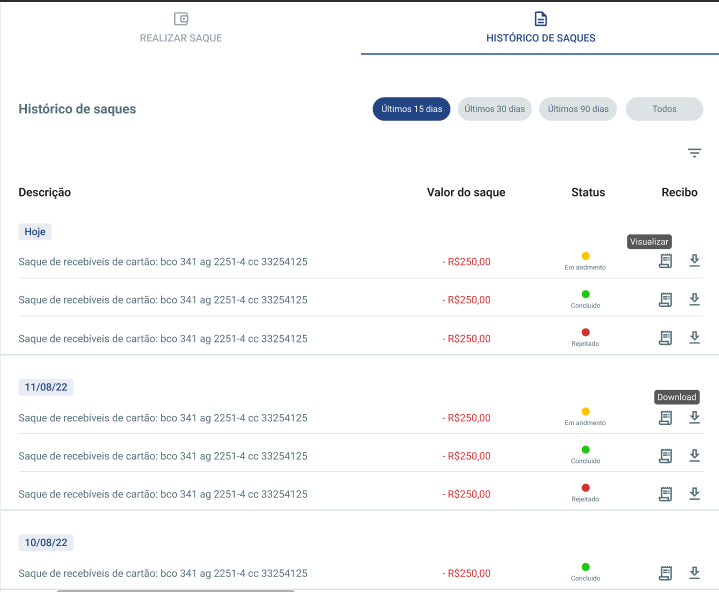Click the '11/08/22' date group label
719x592 pixels.
45,387
